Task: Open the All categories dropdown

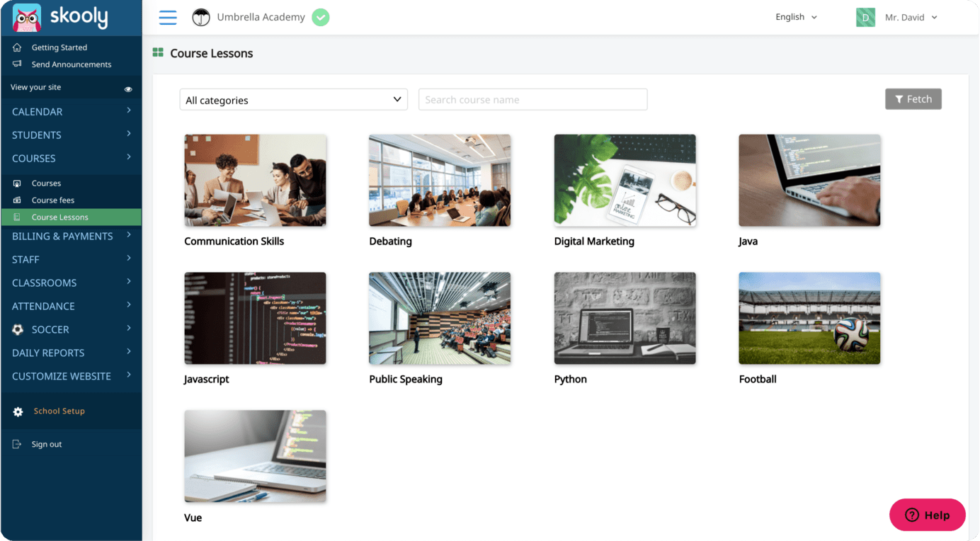Action: [x=293, y=99]
